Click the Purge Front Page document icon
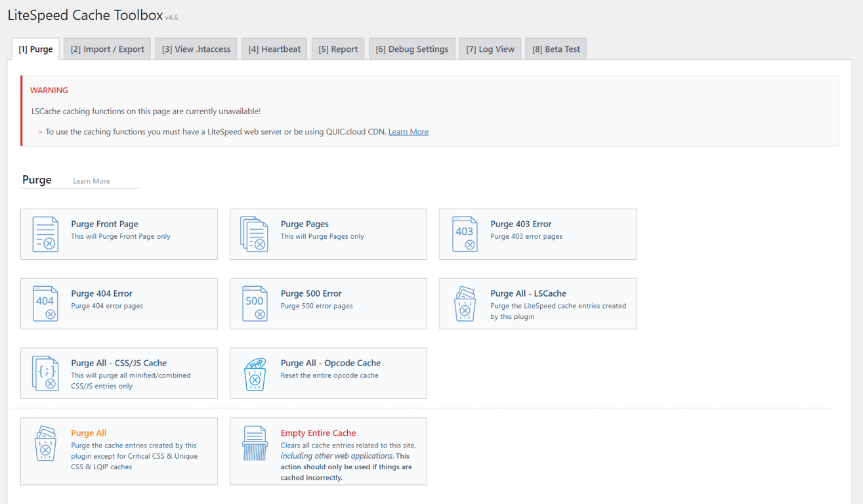The width and height of the screenshot is (863, 504). 46,234
